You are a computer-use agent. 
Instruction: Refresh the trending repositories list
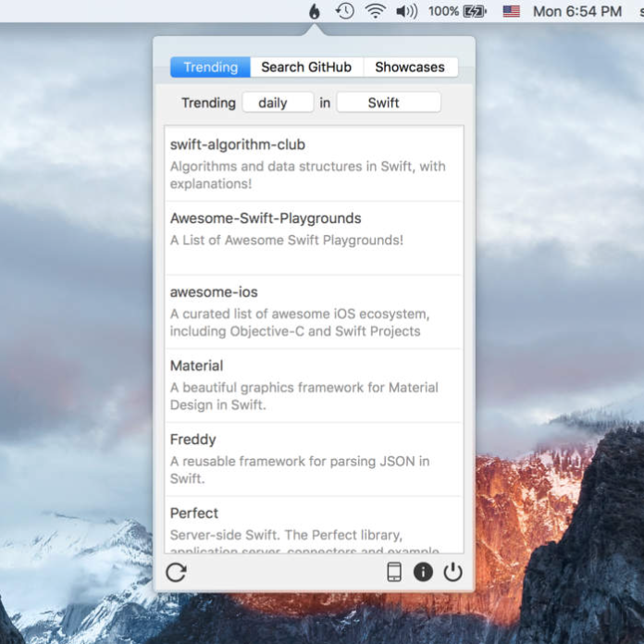coord(176,572)
